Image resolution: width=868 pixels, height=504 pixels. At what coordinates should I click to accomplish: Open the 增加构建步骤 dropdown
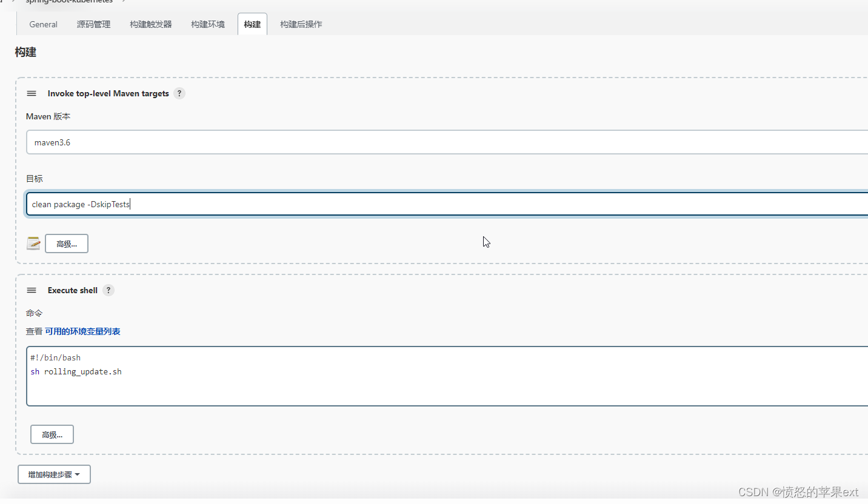click(x=55, y=474)
